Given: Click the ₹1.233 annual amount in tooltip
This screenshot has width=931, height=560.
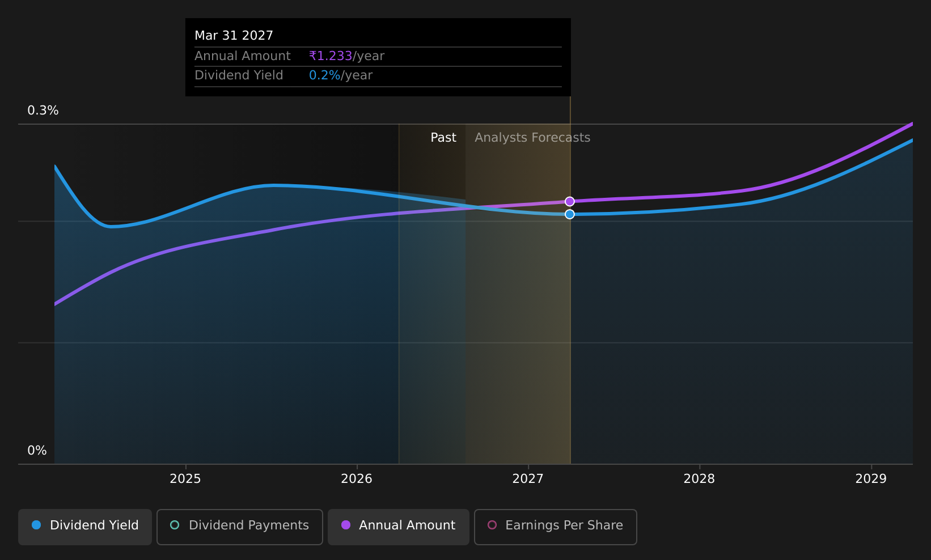Looking at the screenshot, I should [x=331, y=56].
